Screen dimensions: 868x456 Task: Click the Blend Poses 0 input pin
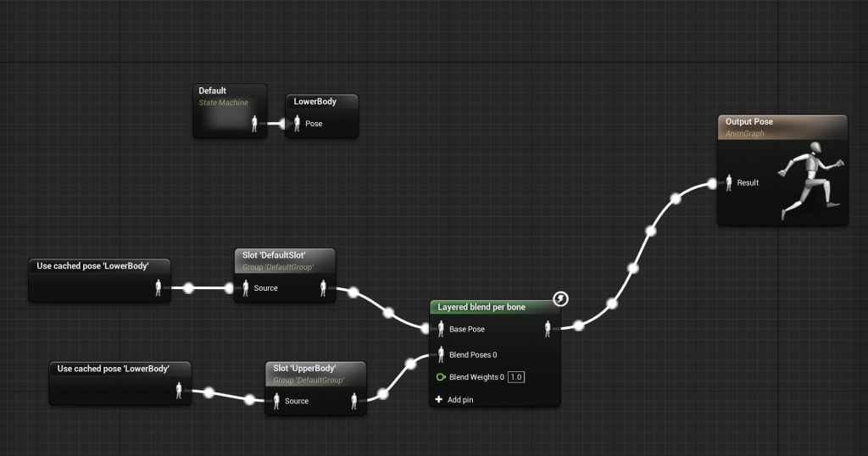click(441, 354)
